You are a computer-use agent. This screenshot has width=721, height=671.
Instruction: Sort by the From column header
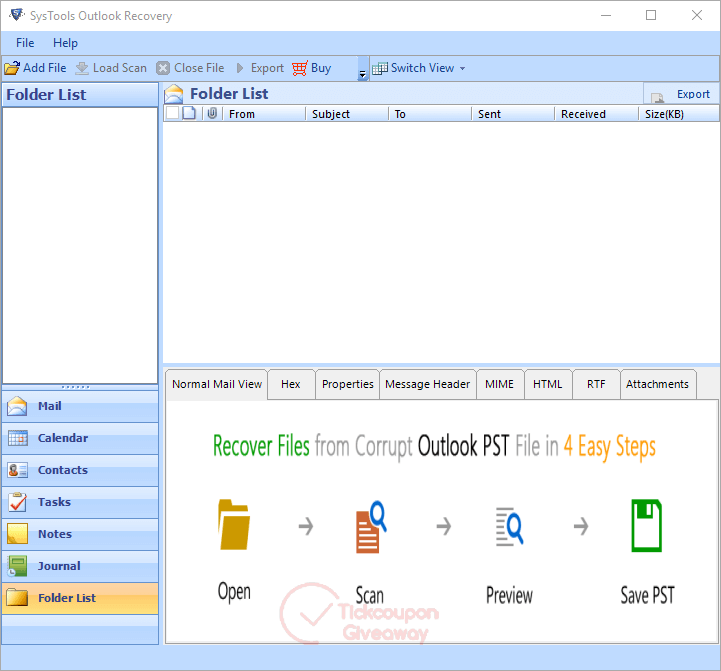[264, 114]
